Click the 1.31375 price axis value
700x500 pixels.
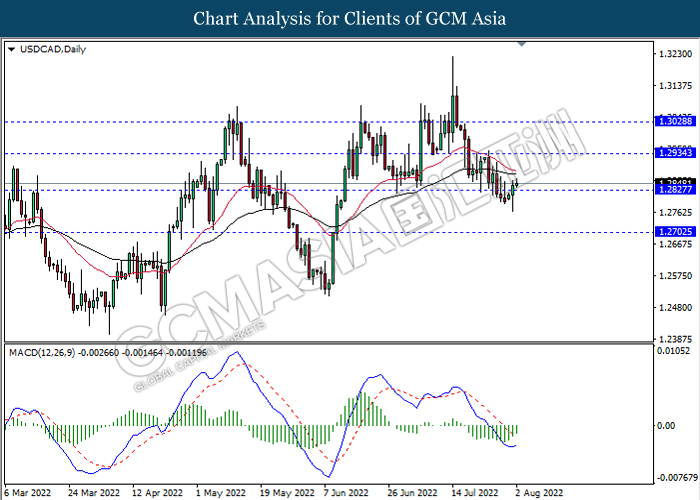click(675, 86)
